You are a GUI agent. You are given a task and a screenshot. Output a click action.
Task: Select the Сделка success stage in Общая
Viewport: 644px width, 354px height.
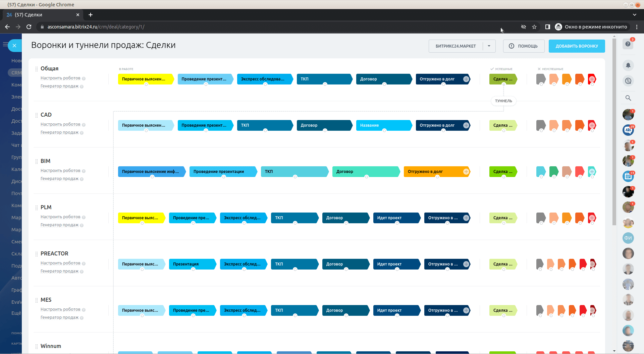[x=503, y=79]
